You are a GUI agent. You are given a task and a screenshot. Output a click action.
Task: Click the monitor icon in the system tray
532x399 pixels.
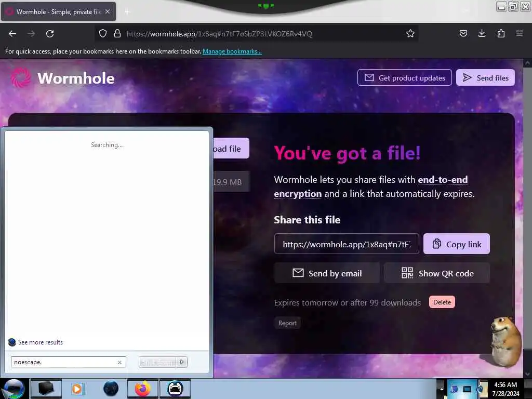click(467, 389)
